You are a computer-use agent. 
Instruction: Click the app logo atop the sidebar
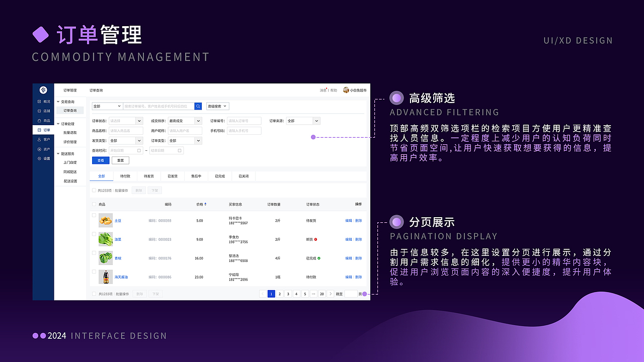click(43, 90)
